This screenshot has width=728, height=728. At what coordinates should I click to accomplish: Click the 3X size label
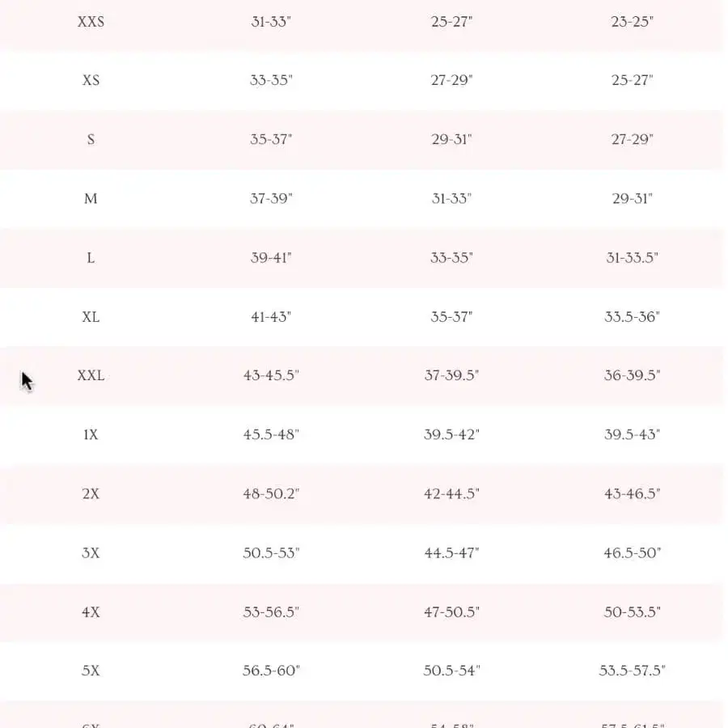pos(91,553)
